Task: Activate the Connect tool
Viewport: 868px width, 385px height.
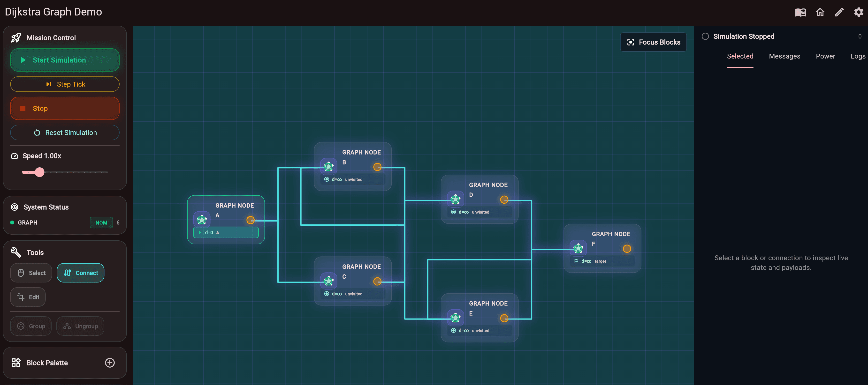Action: pos(81,273)
